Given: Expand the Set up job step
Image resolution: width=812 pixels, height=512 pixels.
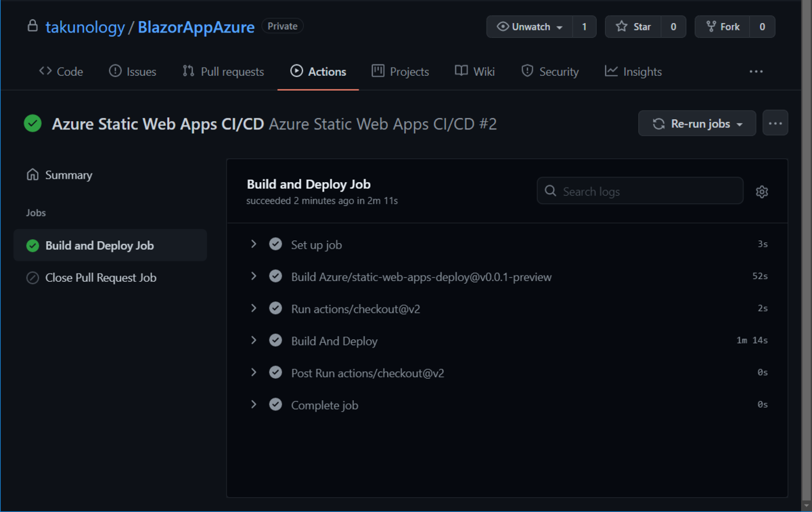Looking at the screenshot, I should (254, 244).
